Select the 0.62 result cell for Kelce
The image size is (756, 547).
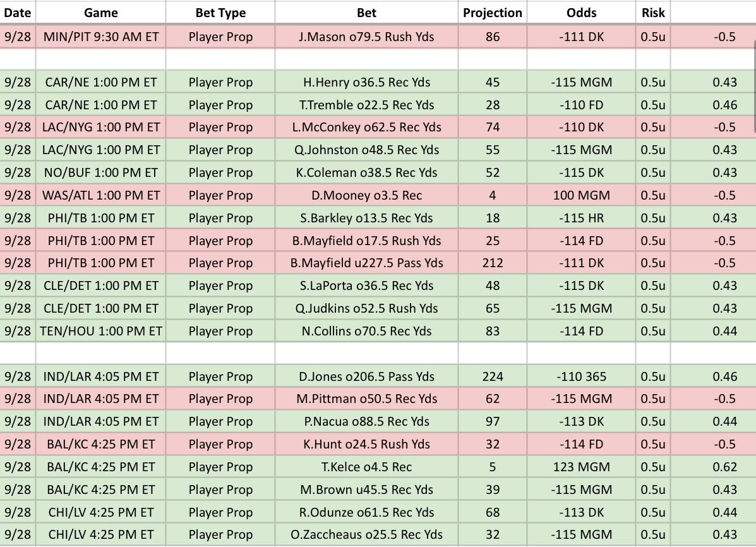coord(713,467)
